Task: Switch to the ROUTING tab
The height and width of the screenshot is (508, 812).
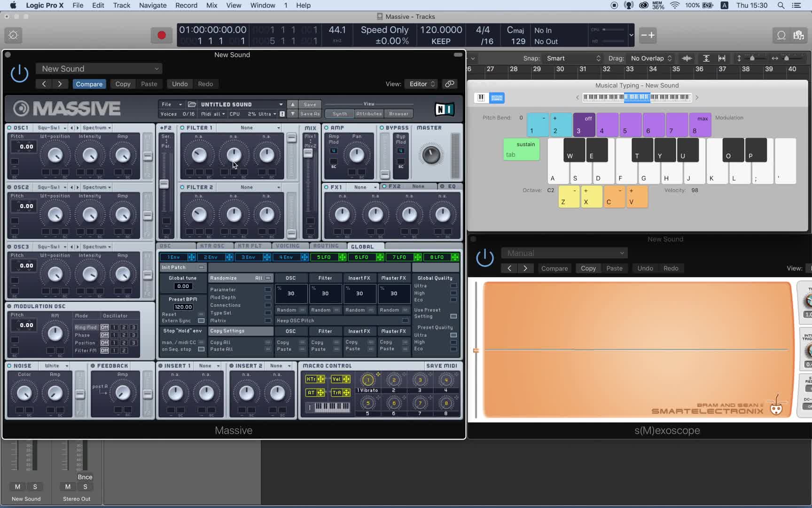Action: click(x=326, y=246)
